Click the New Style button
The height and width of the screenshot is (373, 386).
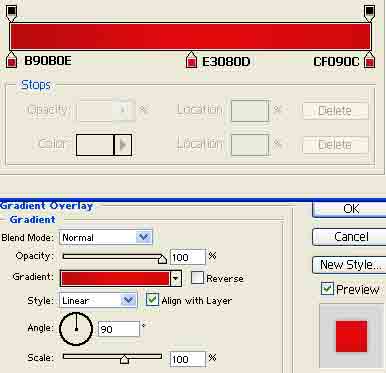[x=350, y=265]
